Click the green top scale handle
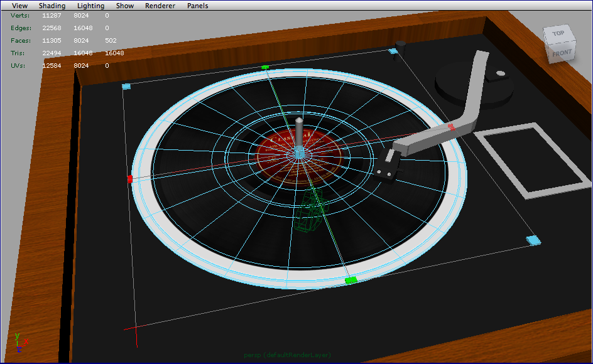 [x=266, y=66]
